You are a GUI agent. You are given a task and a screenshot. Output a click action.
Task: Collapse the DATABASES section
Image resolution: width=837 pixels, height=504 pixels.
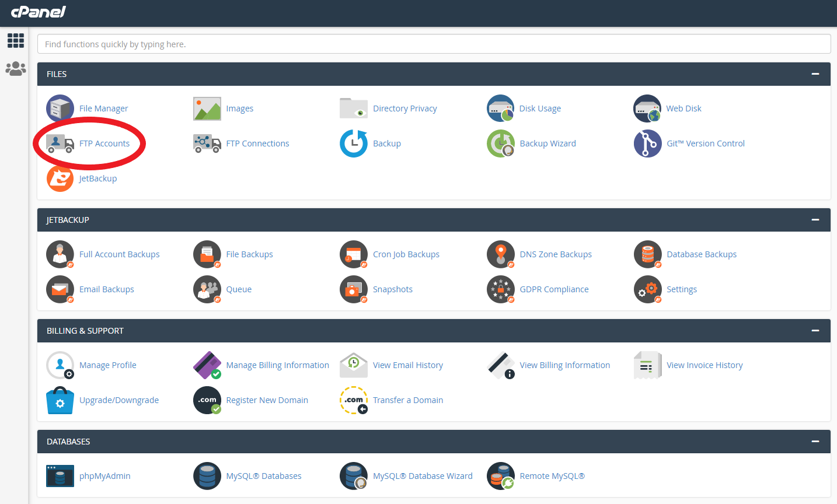(815, 441)
